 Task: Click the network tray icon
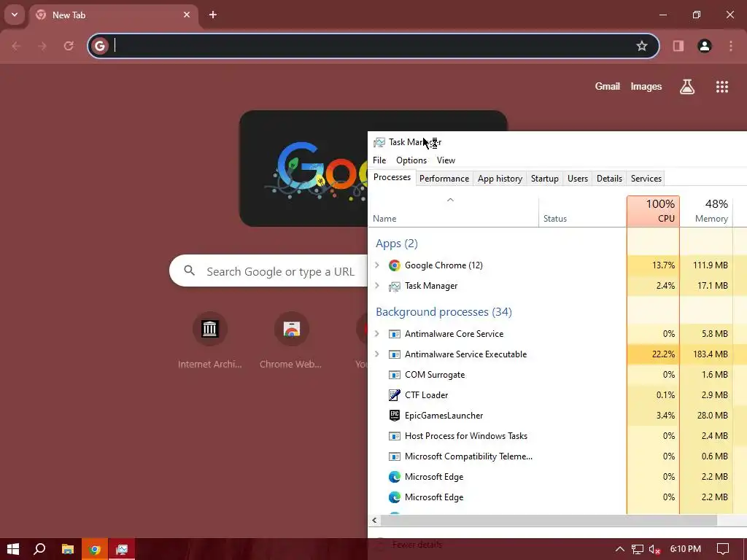pos(638,549)
